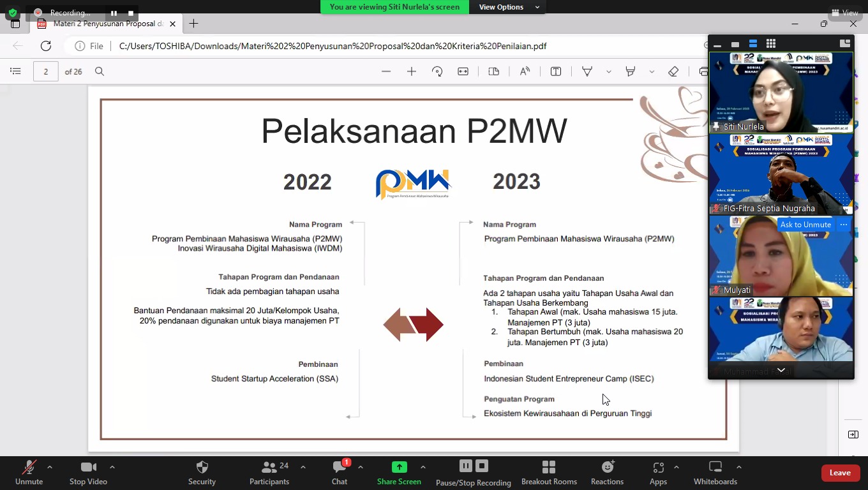Click the PDF zoom in plus icon
The image size is (868, 490).
click(x=412, y=71)
